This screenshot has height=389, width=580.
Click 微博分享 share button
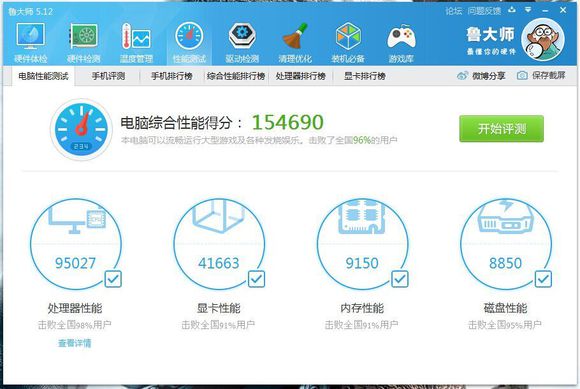pos(481,76)
